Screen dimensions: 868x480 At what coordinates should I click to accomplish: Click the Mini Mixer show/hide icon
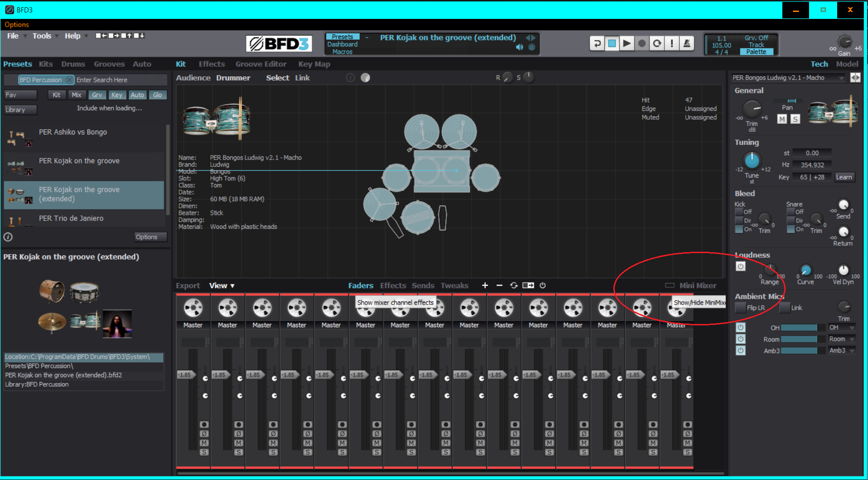coord(670,285)
